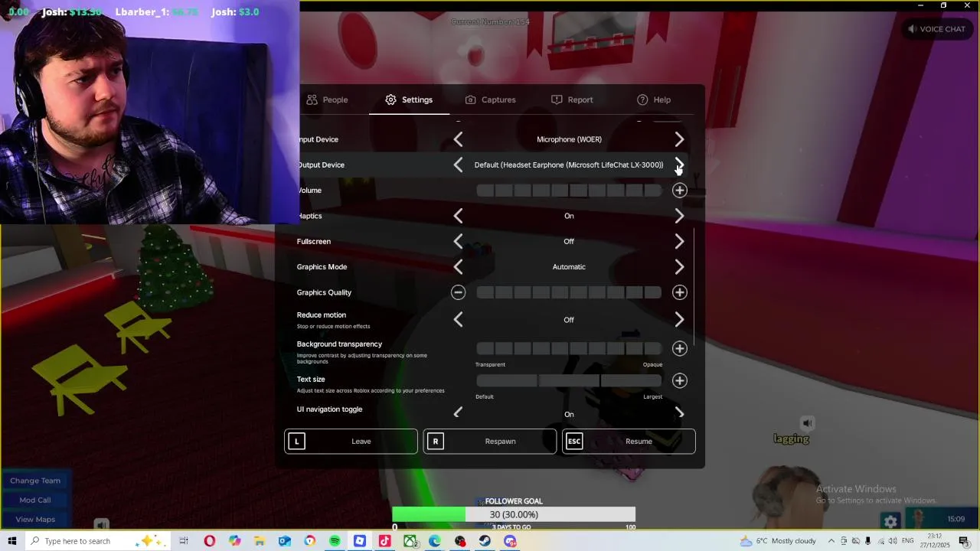Switch to Roblox taskbar icon

(360, 541)
